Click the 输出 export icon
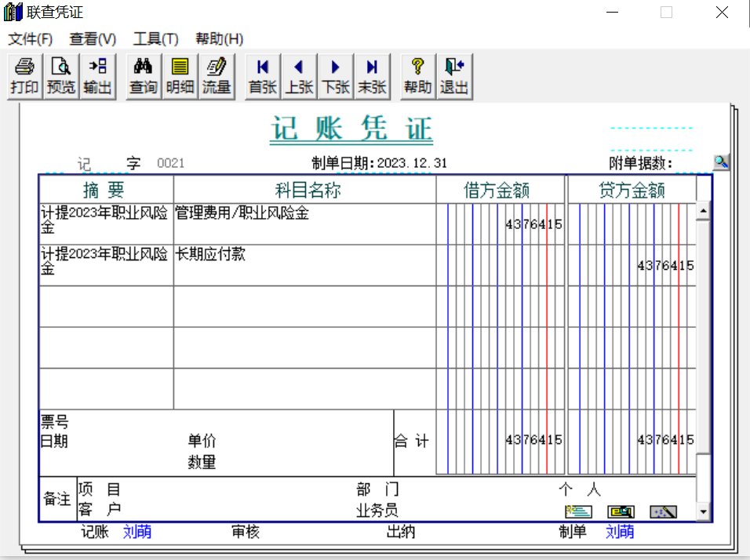 pos(97,76)
